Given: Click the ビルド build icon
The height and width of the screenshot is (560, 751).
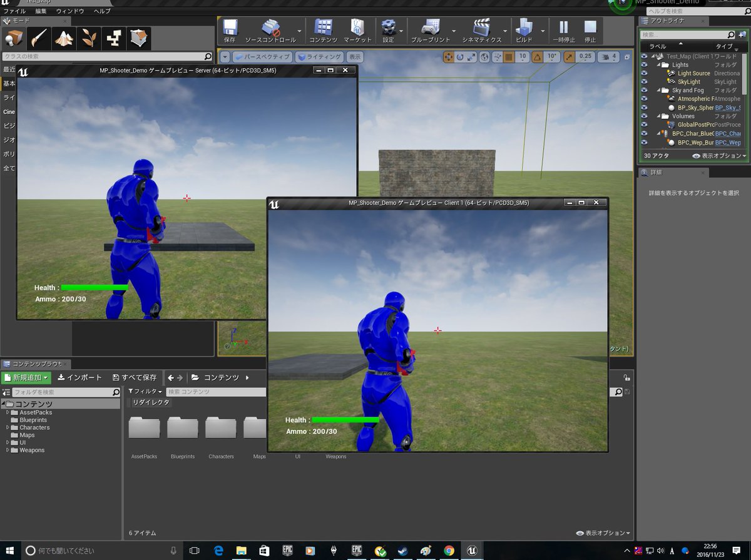Looking at the screenshot, I should pyautogui.click(x=524, y=28).
